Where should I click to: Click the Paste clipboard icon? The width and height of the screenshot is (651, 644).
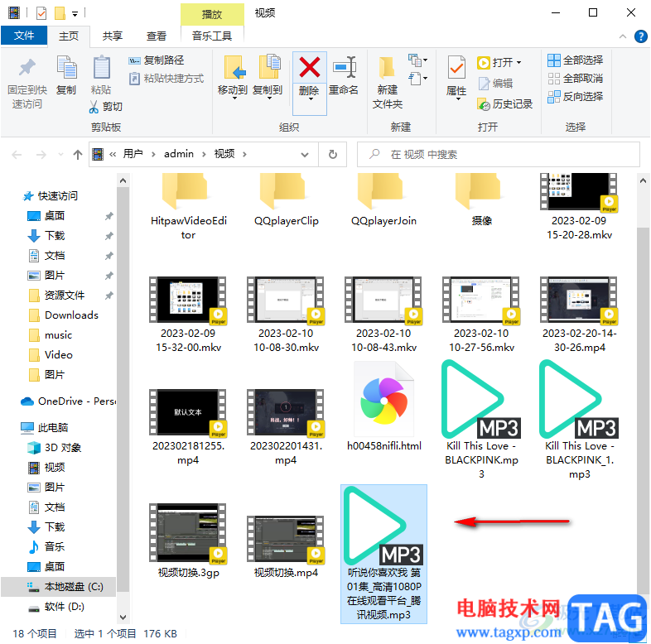(x=101, y=68)
